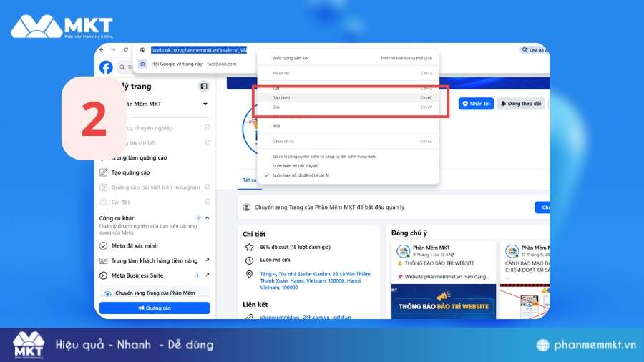Select Sao chép in the context menu
The width and height of the screenshot is (644, 362).
(348, 98)
